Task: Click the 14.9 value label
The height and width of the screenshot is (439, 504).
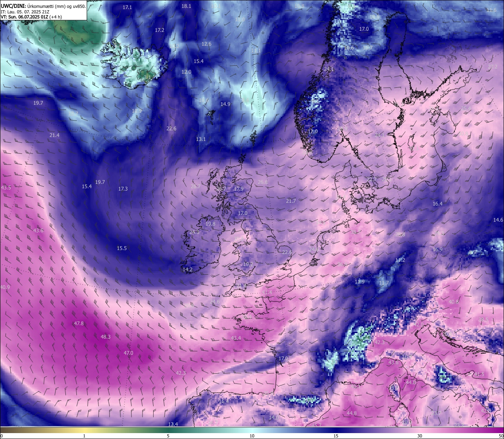Action: pos(225,104)
